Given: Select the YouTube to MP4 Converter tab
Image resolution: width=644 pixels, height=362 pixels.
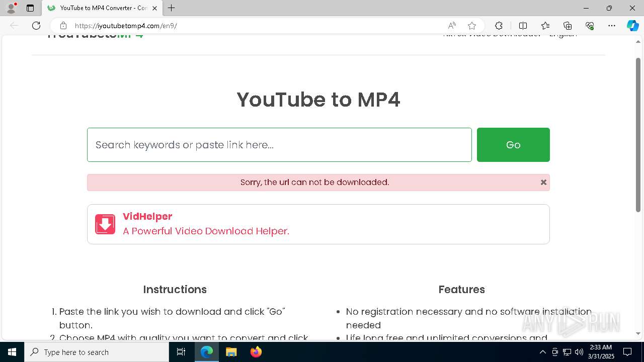Looking at the screenshot, I should pos(102,8).
